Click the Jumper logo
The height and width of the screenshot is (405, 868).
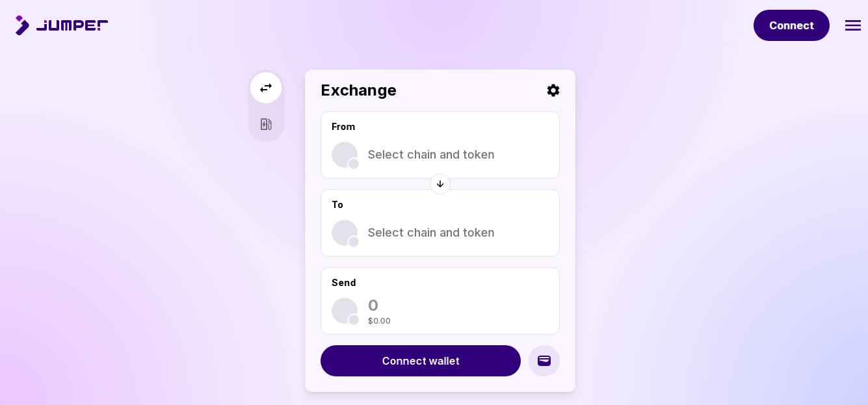(62, 25)
